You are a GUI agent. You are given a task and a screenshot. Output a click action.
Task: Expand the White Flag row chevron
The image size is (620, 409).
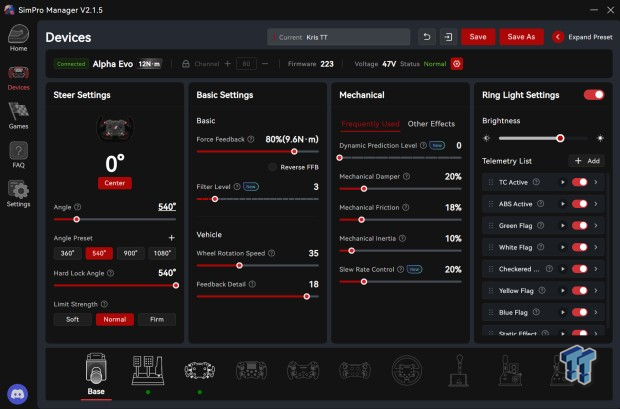coord(596,247)
